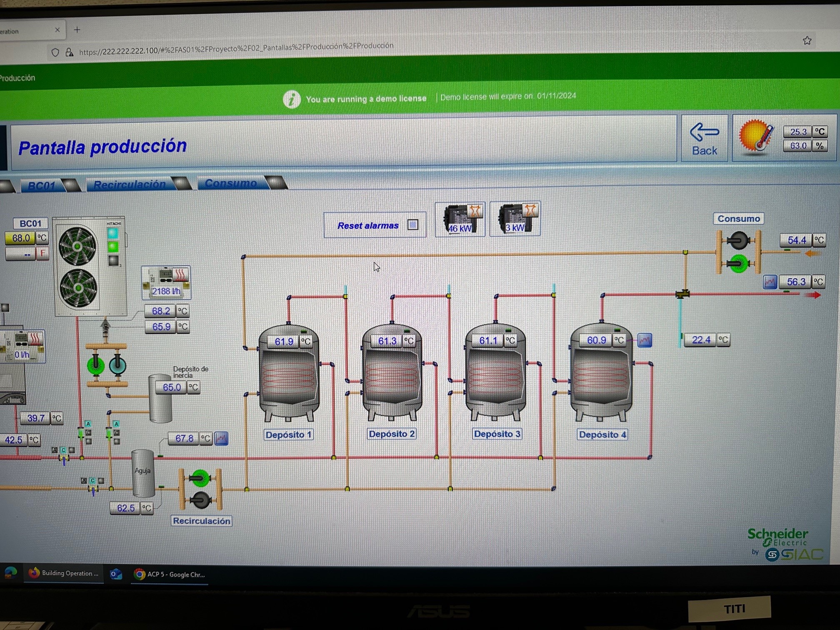Select the Hitachi heat pump unit
The image size is (840, 630).
(90, 267)
